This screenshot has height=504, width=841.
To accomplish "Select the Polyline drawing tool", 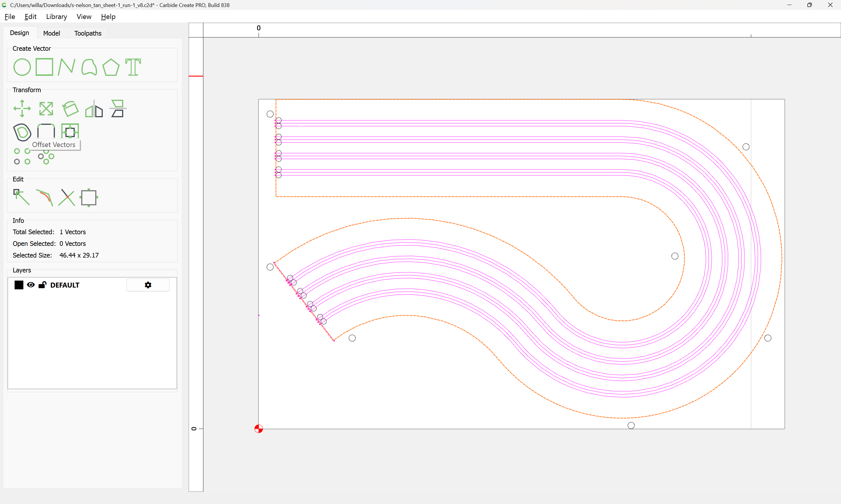I will tap(67, 67).
